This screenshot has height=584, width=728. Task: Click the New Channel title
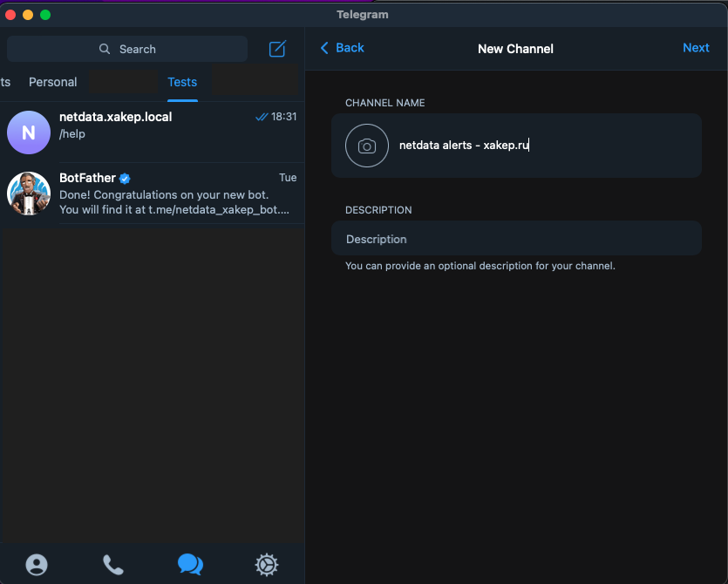tap(515, 49)
